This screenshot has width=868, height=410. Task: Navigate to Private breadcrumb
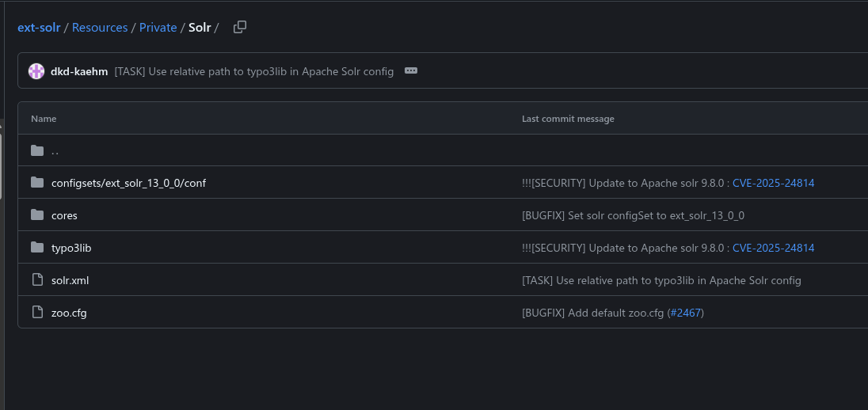click(x=158, y=27)
